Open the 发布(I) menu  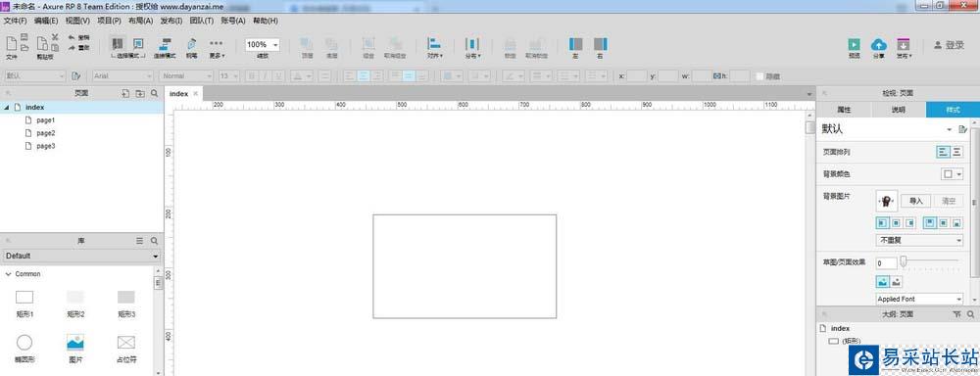click(x=171, y=21)
